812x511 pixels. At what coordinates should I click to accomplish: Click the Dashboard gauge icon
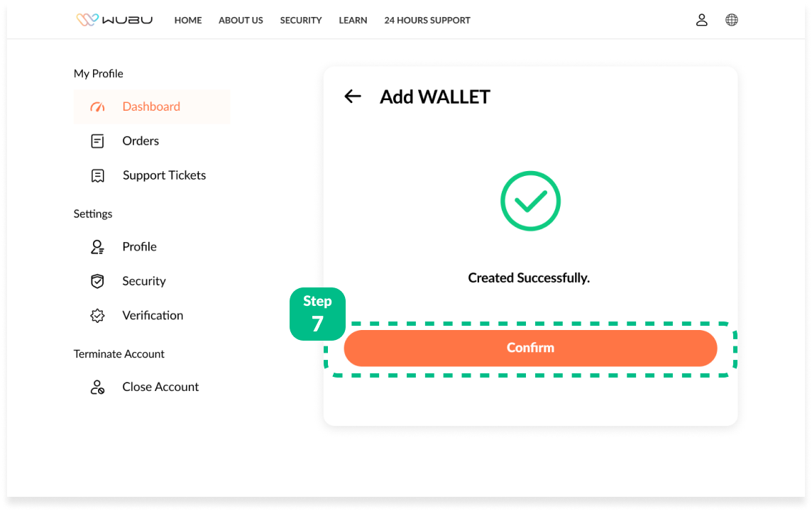tap(98, 107)
